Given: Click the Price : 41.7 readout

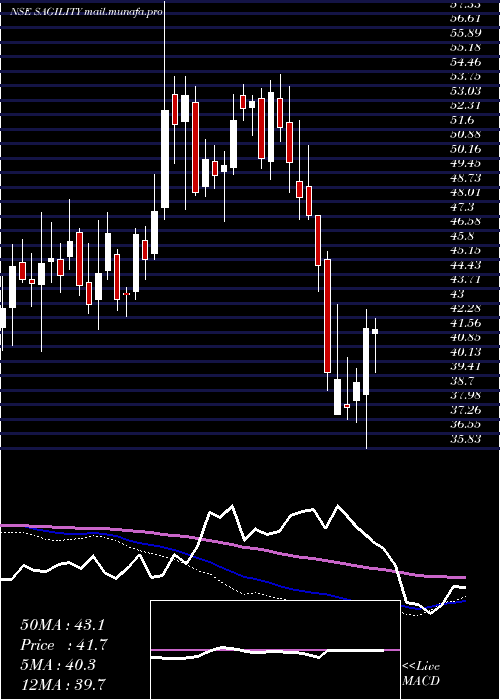Looking at the screenshot, I should click(x=63, y=645).
